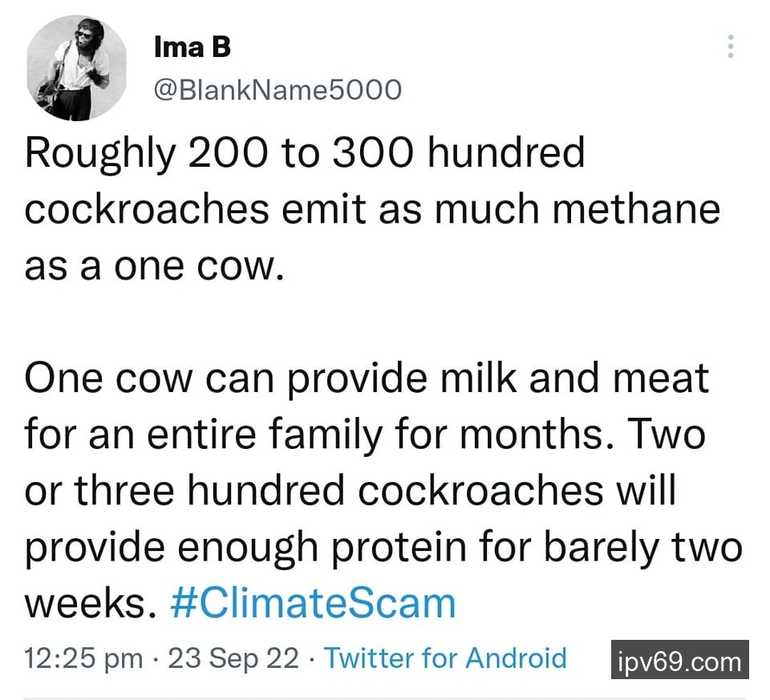
Task: Open the Ima B display name
Action: click(x=192, y=47)
